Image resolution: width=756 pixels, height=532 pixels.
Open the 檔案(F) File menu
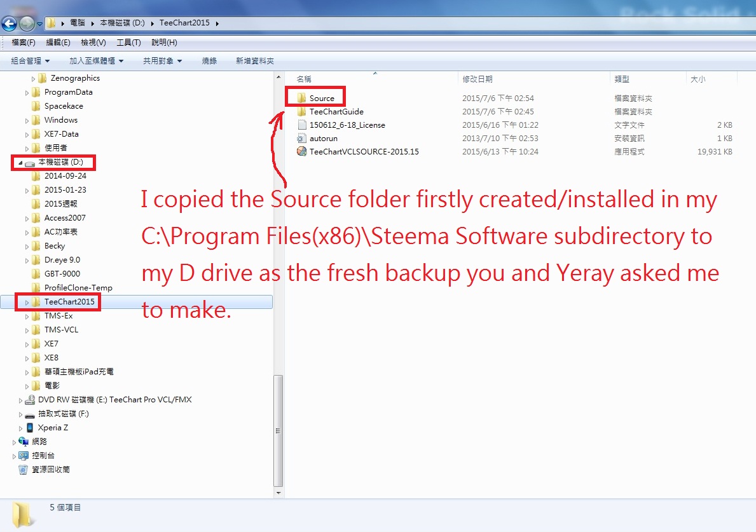(24, 43)
